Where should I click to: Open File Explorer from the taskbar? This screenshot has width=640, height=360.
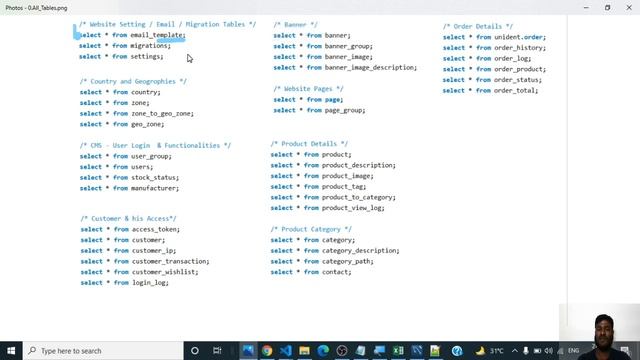coord(304,351)
